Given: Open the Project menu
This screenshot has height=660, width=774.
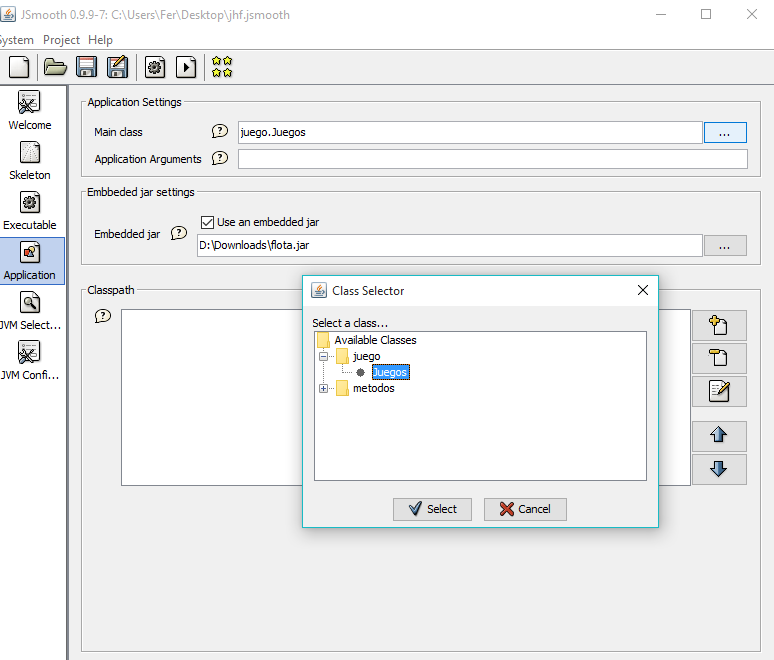Looking at the screenshot, I should click(61, 40).
